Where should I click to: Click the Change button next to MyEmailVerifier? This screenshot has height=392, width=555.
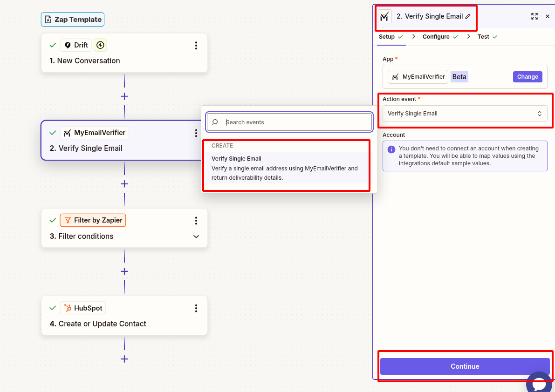(x=528, y=76)
